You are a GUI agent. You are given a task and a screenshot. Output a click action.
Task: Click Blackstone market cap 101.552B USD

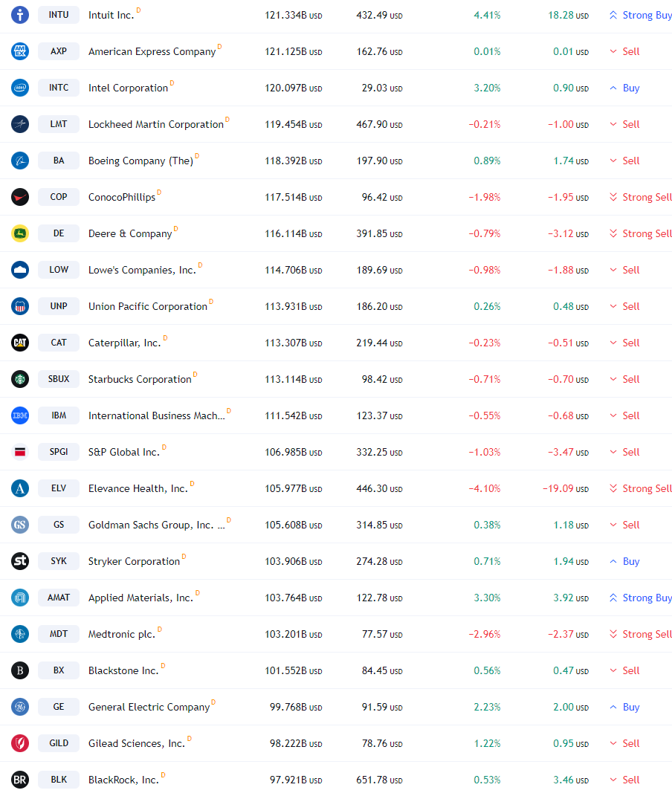294,670
